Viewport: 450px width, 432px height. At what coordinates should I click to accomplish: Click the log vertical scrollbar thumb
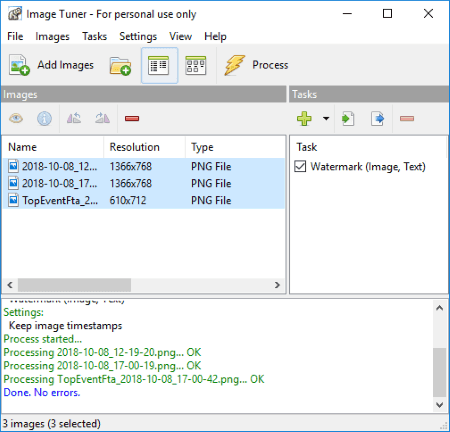[440, 373]
